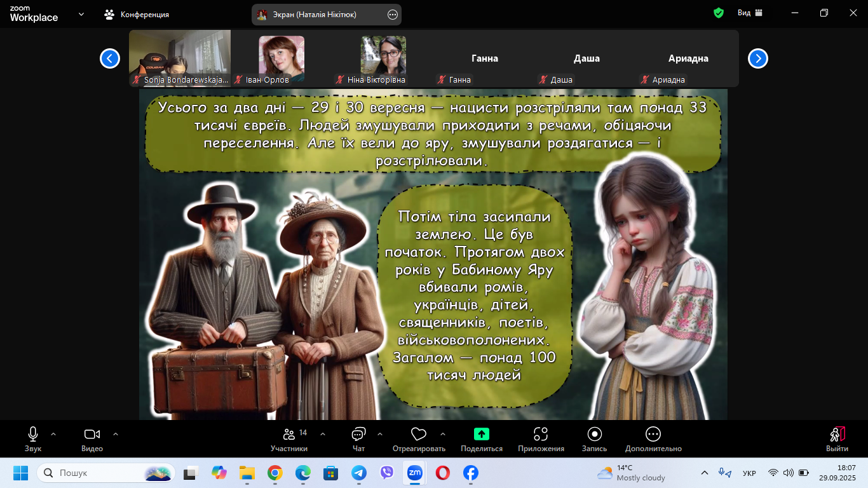868x488 pixels.
Task: Expand audio settings arrow next to microphone
Action: [x=53, y=434]
